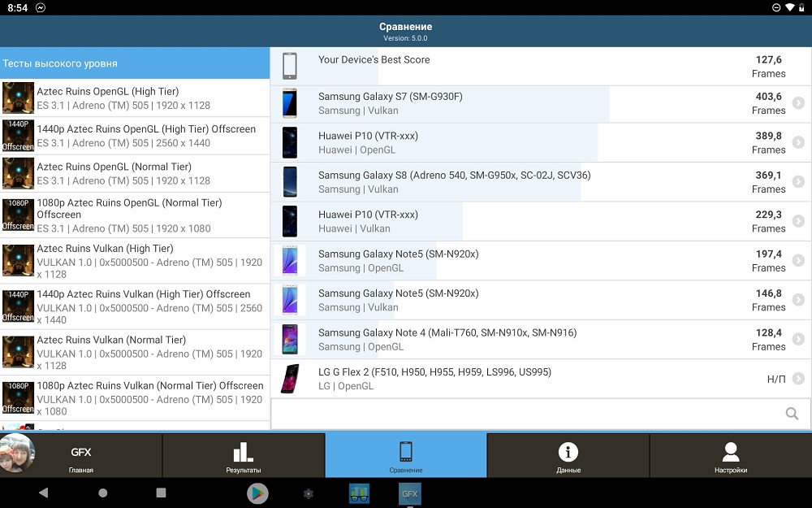Open details arrow for Huawei P10 OpenGL
This screenshot has height=508, width=812.
coord(798,142)
